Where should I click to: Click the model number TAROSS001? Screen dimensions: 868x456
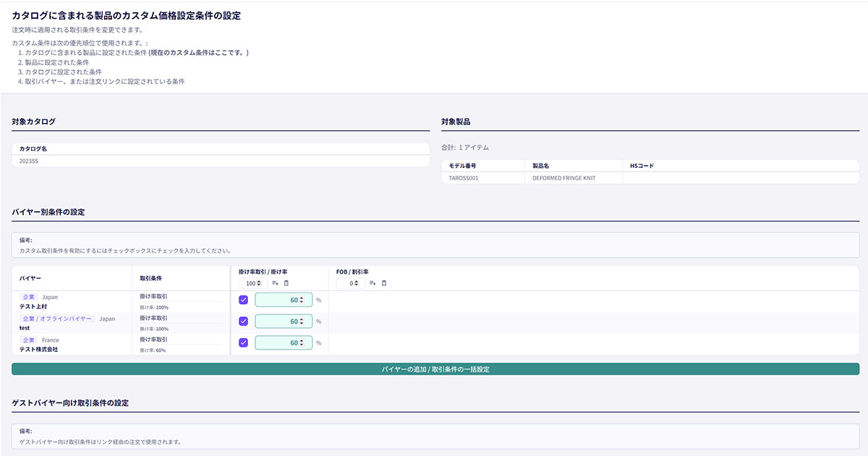coord(464,178)
